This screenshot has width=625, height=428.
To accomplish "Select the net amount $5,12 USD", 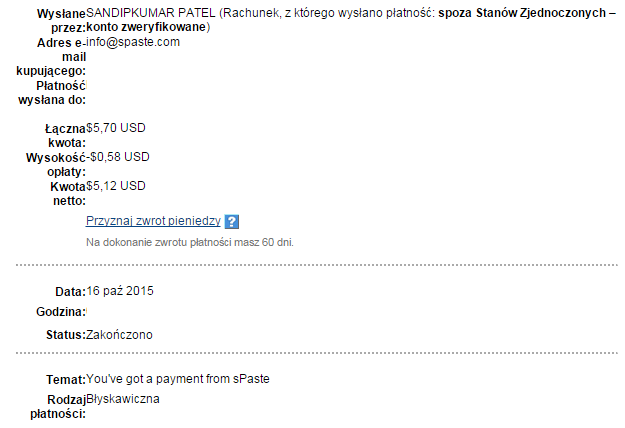I will tap(116, 186).
